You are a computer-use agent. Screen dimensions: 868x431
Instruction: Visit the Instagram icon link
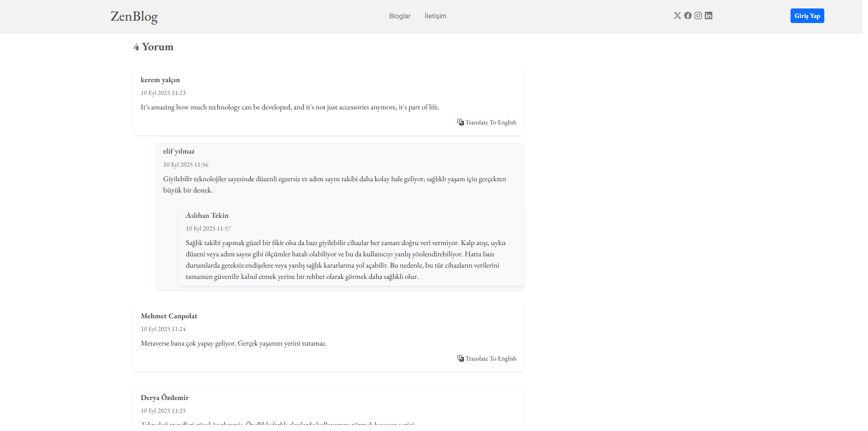pos(698,15)
